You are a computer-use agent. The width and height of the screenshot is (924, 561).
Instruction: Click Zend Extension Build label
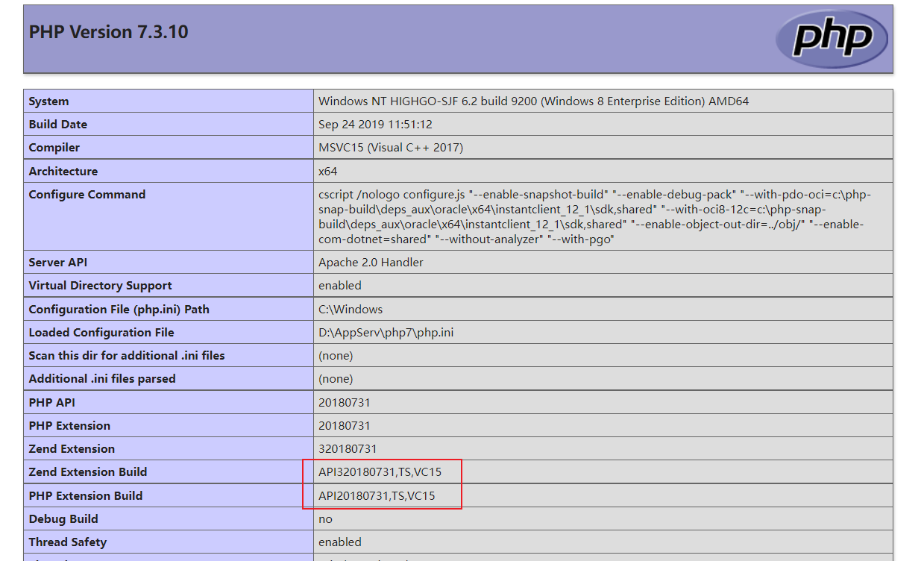[88, 471]
